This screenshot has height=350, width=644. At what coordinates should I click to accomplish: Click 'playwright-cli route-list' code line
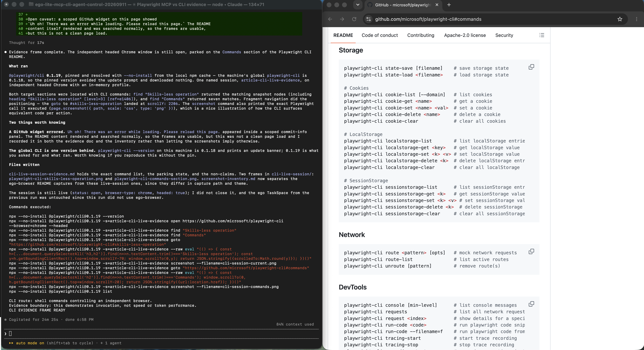pyautogui.click(x=378, y=259)
